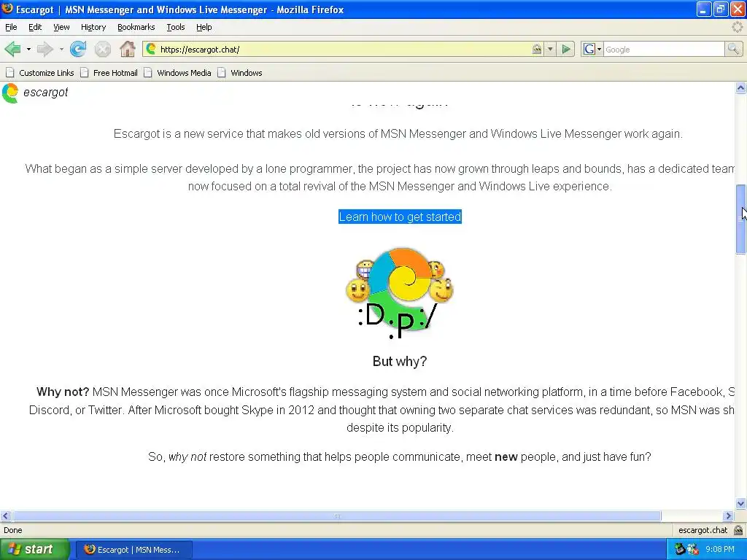
Task: Expand the address bar URL history dropdown
Action: [550, 49]
